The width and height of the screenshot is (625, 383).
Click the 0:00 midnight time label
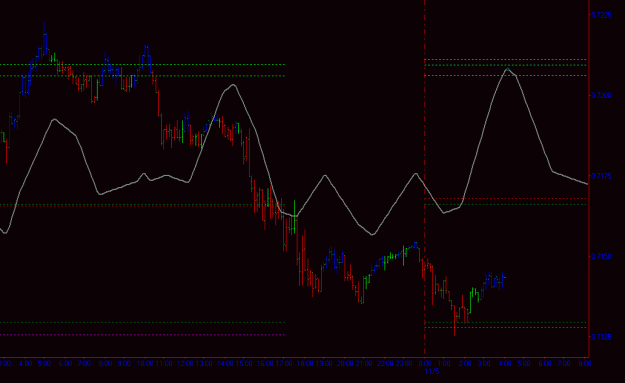click(425, 363)
